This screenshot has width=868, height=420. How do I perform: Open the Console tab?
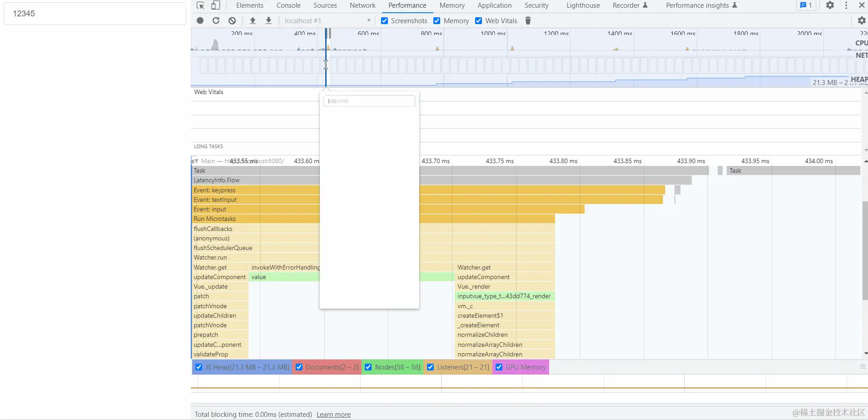(x=288, y=5)
